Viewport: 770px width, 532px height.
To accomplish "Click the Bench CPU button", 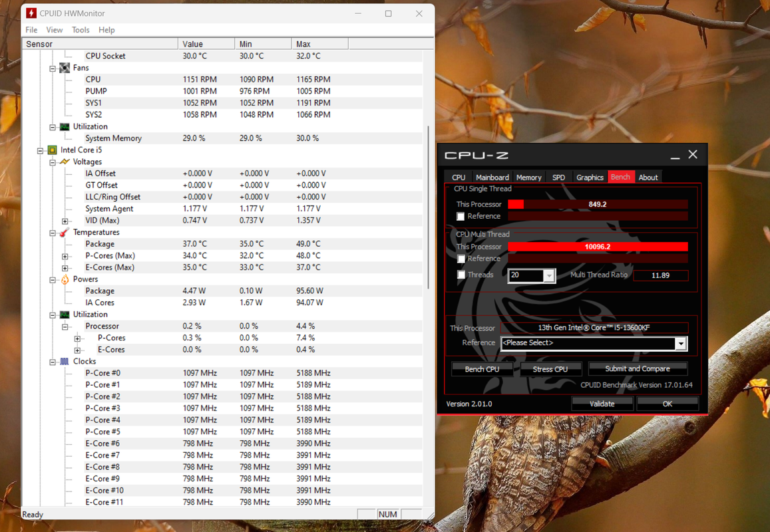I will [482, 369].
